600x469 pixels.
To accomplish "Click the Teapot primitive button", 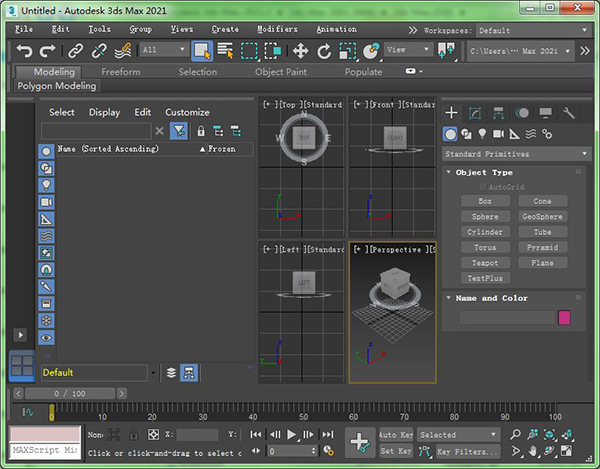I will pyautogui.click(x=485, y=263).
